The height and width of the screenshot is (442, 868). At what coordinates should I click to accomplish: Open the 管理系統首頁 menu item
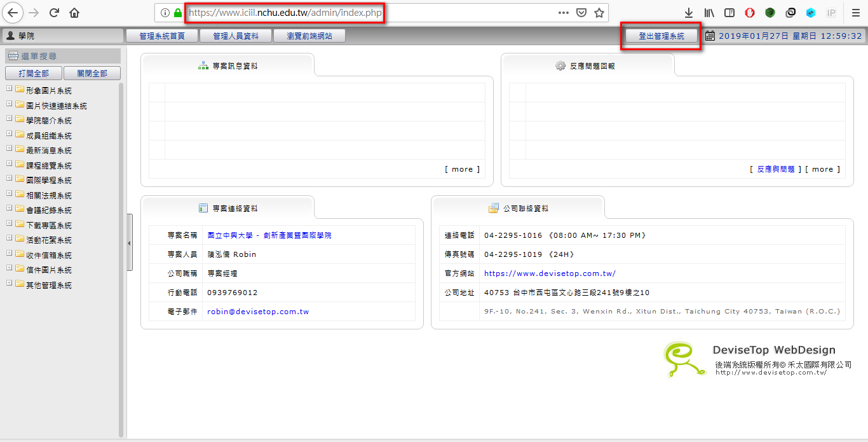(x=162, y=36)
